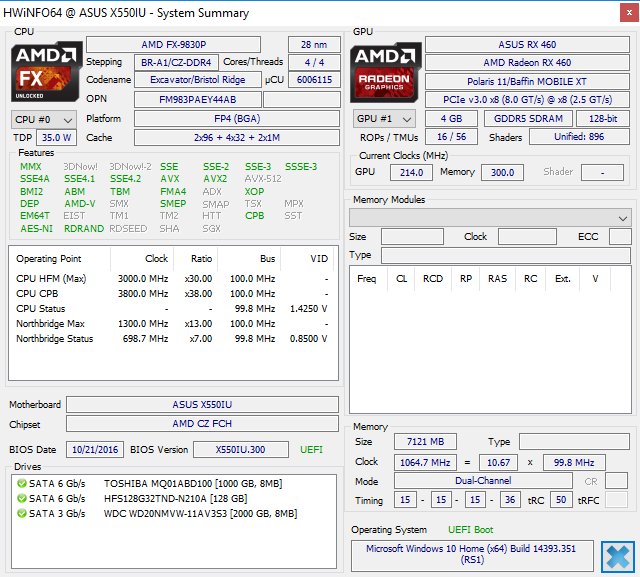This screenshot has height=577, width=640.
Task: Click the FP4 (BGA) platform value
Action: (x=237, y=119)
